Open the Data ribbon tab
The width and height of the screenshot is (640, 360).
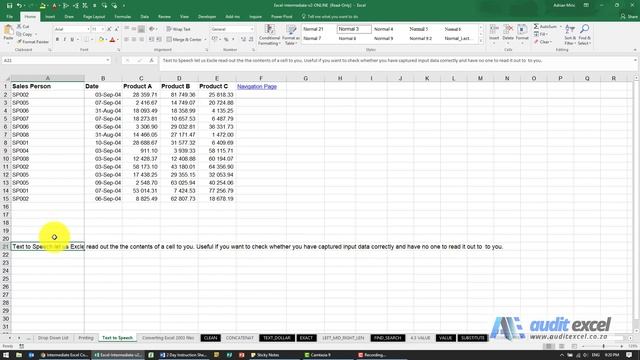pos(144,17)
